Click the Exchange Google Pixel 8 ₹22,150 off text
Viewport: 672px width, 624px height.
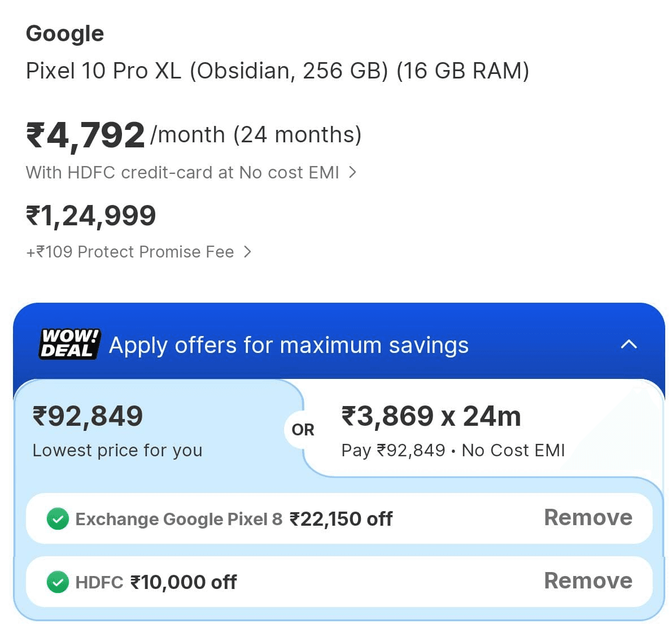point(234,519)
